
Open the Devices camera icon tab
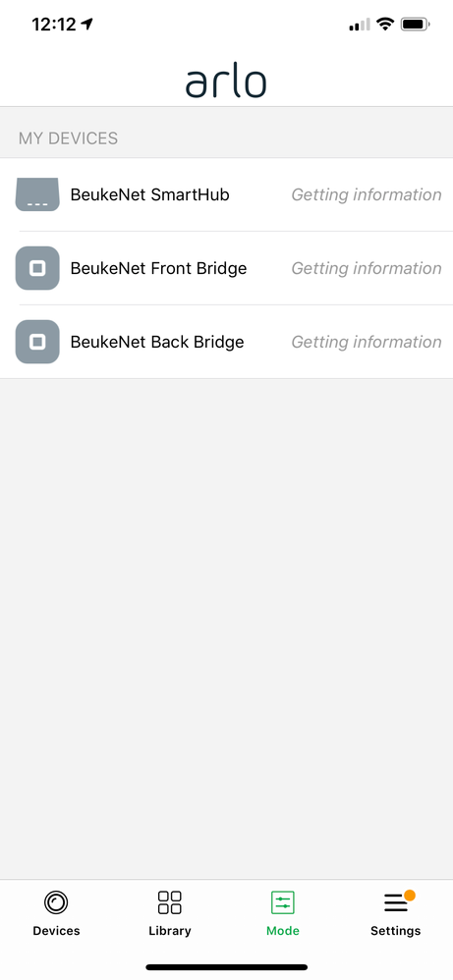56,902
